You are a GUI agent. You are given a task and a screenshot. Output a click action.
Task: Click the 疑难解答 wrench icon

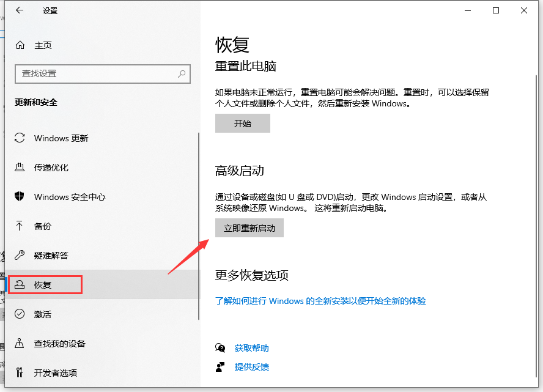[20, 255]
